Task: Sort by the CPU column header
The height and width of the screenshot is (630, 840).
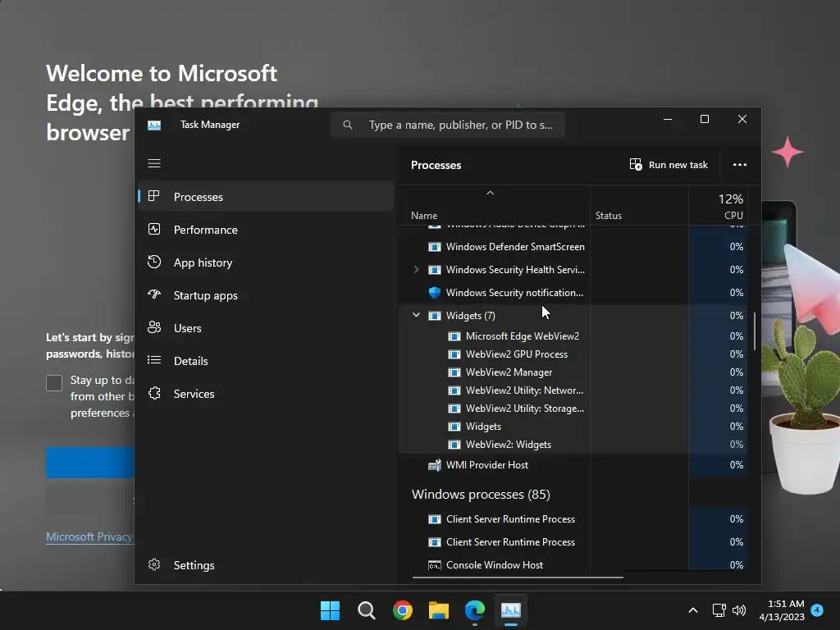Action: (x=719, y=207)
